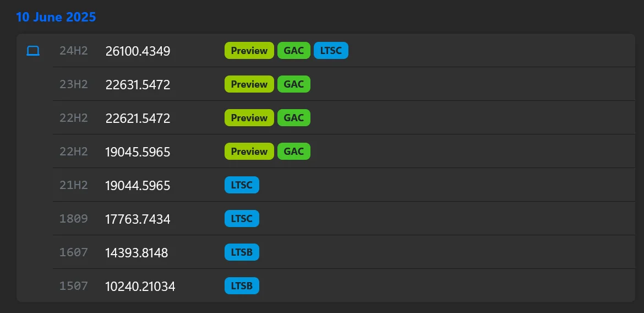This screenshot has height=313, width=644.
Task: Open build 14393.8148 details
Action: pyautogui.click(x=137, y=253)
